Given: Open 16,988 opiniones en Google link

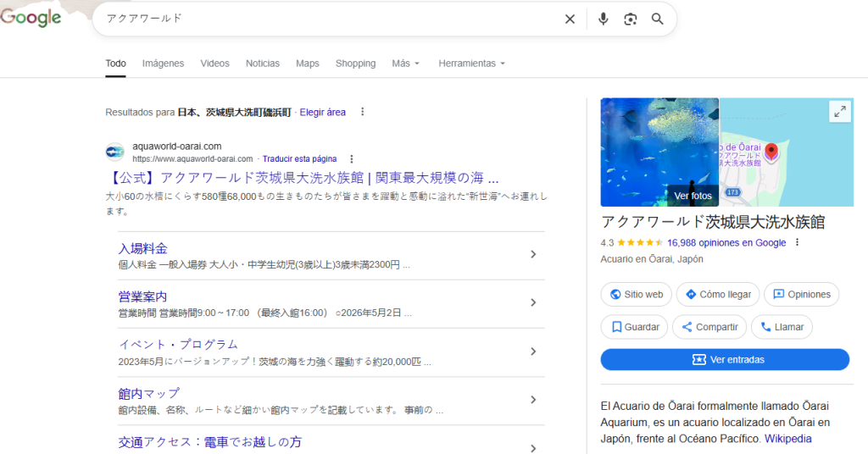Looking at the screenshot, I should tap(726, 242).
